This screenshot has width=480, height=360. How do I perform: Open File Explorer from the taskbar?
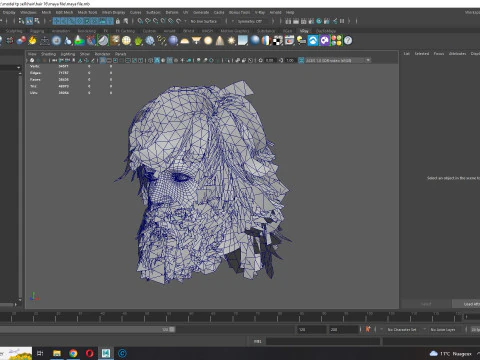[x=57, y=353]
